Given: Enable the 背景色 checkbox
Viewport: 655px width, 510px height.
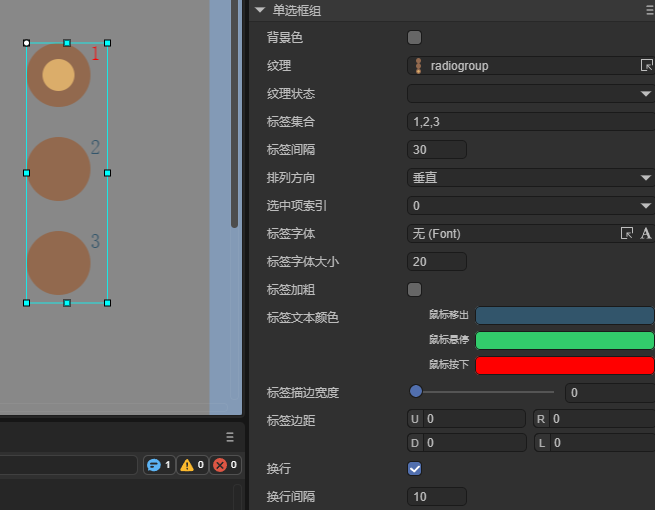Looking at the screenshot, I should click(x=415, y=38).
